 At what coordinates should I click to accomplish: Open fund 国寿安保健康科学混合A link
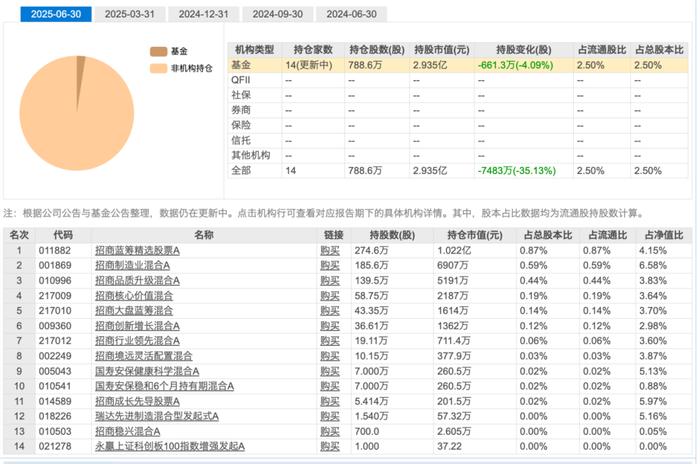(x=147, y=371)
